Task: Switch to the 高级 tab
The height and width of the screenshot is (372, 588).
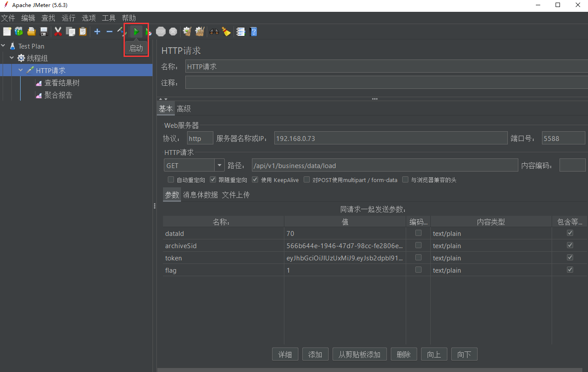Action: click(x=184, y=109)
